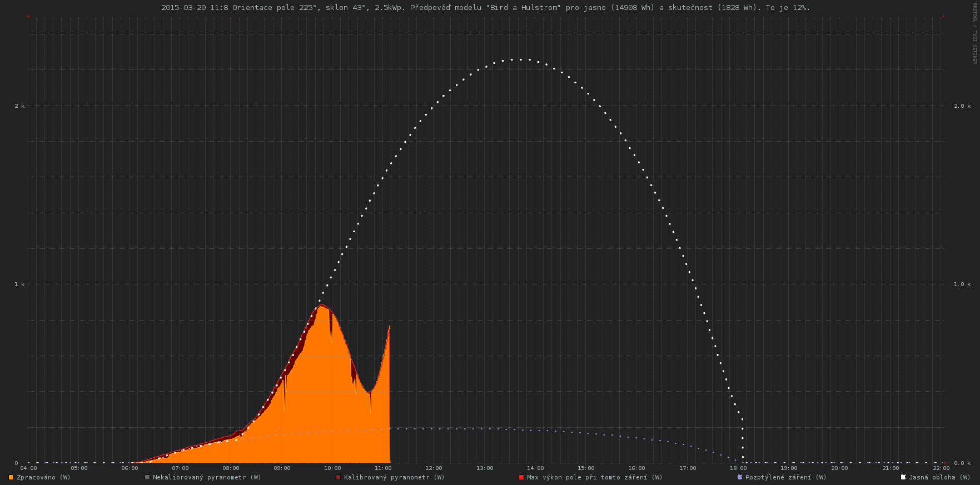Click the red arrow at top-right axis end
980x485 pixels.
click(x=943, y=16)
